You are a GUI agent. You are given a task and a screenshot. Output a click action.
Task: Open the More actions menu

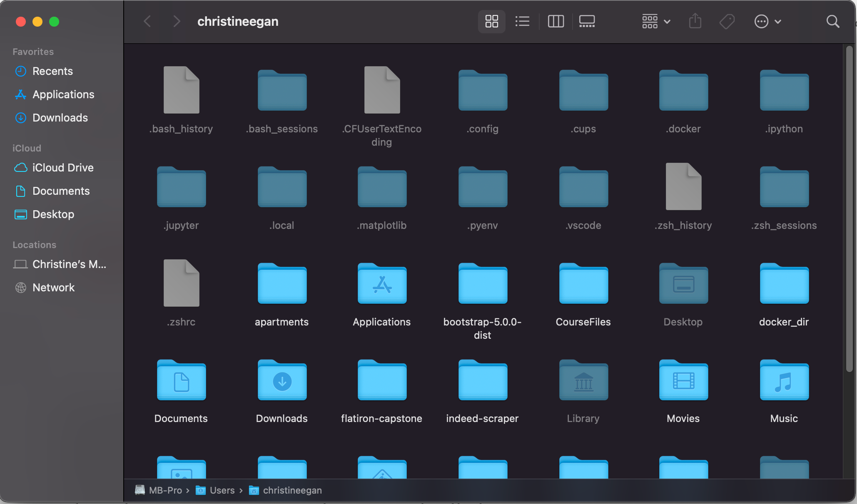[x=767, y=21]
